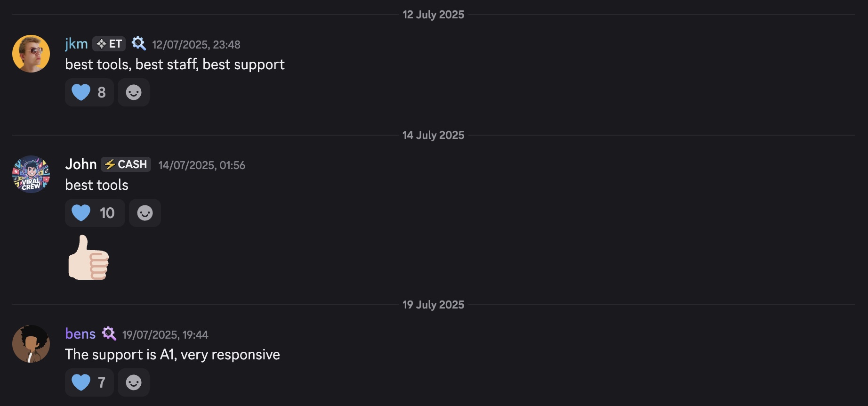Click the 12/07/2025, 23:48 timestamp
This screenshot has width=868, height=406.
(196, 45)
